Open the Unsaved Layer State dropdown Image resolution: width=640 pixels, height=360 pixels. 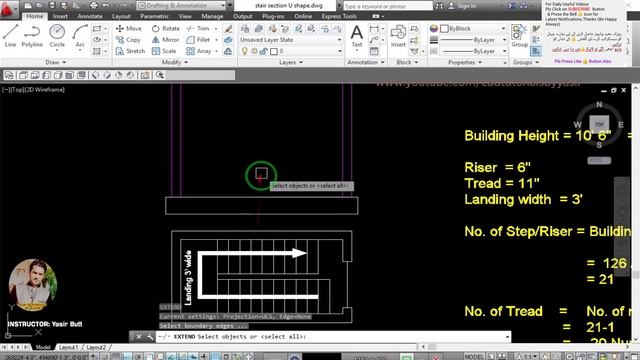(290, 40)
